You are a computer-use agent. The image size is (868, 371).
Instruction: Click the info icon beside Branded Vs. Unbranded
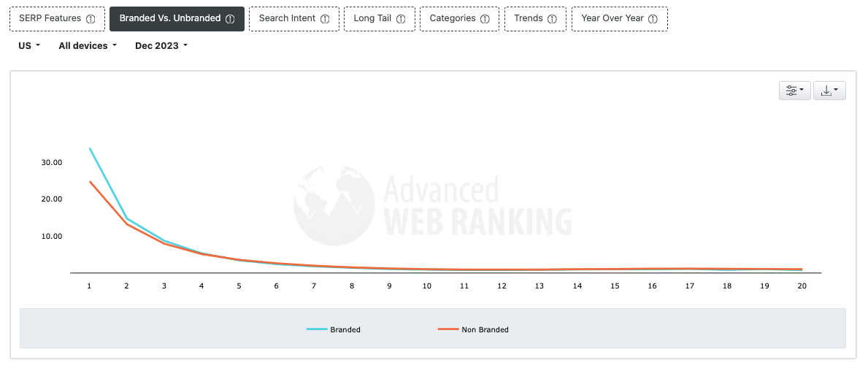click(x=230, y=19)
